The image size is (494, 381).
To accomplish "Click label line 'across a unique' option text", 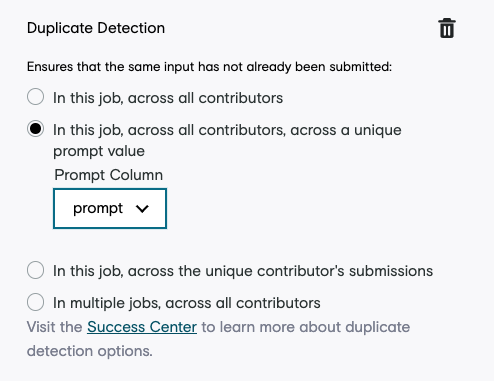I will click(x=346, y=130).
